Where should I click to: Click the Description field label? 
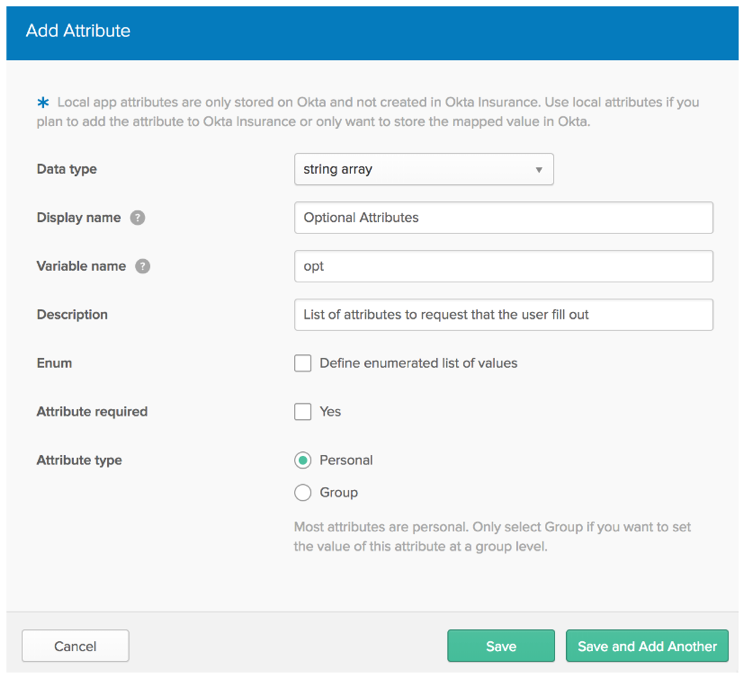72,314
